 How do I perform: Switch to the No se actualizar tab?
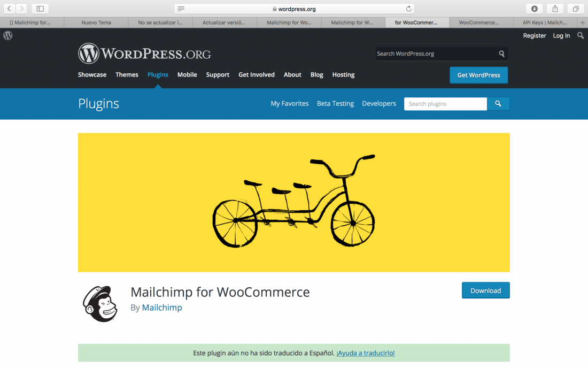point(160,22)
